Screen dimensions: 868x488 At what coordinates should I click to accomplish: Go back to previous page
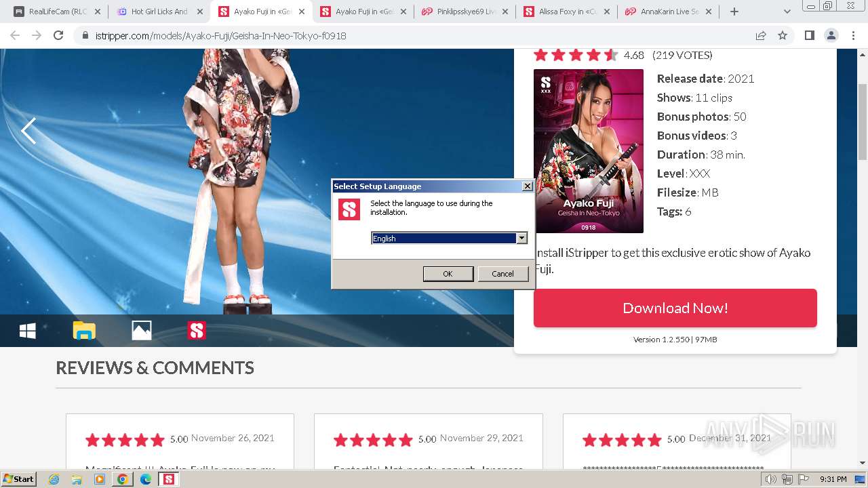point(15,35)
